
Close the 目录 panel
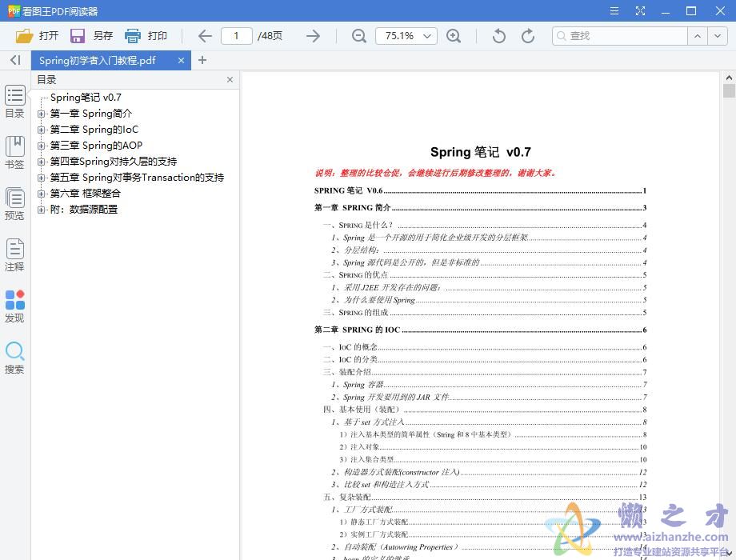pyautogui.click(x=230, y=80)
